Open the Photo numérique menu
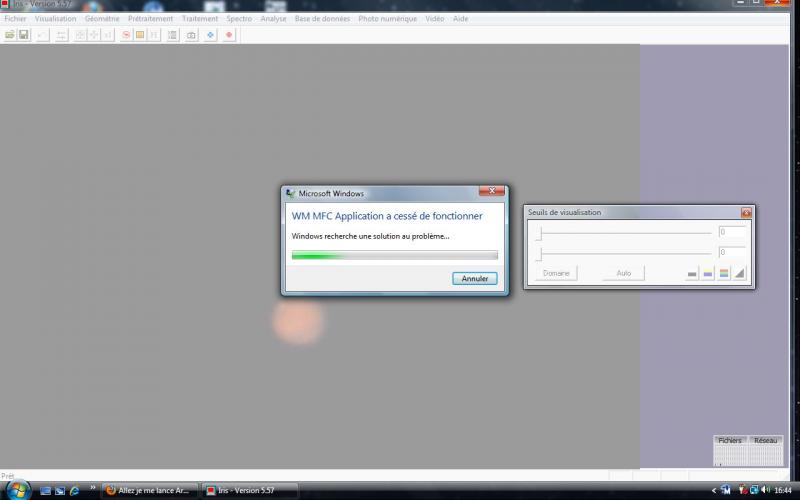The image size is (800, 500). pyautogui.click(x=388, y=18)
